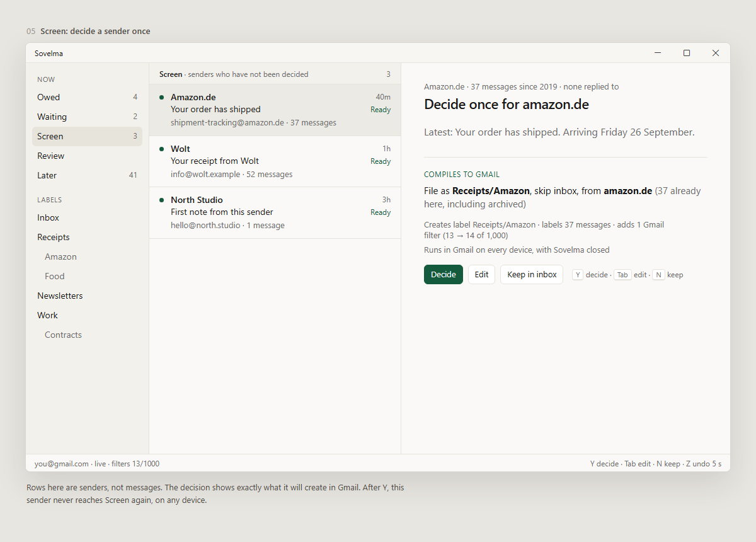756x542 pixels.
Task: Select the North Studio sender row
Action: point(275,213)
